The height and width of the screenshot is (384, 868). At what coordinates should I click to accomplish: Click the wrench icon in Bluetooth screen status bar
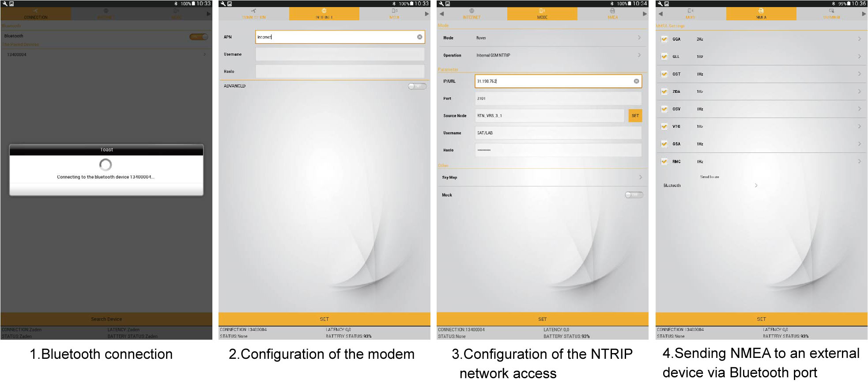(x=5, y=4)
